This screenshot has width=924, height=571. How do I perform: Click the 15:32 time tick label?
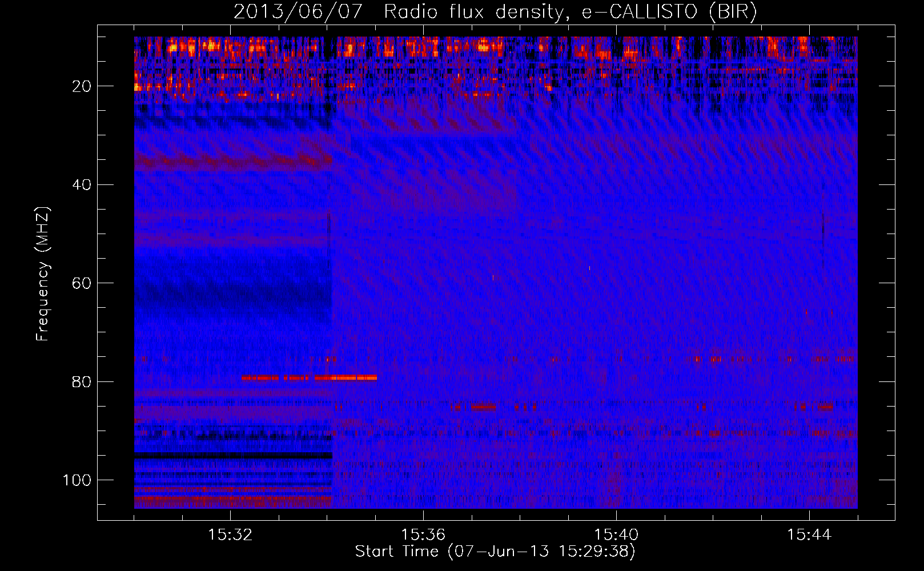[x=231, y=535]
